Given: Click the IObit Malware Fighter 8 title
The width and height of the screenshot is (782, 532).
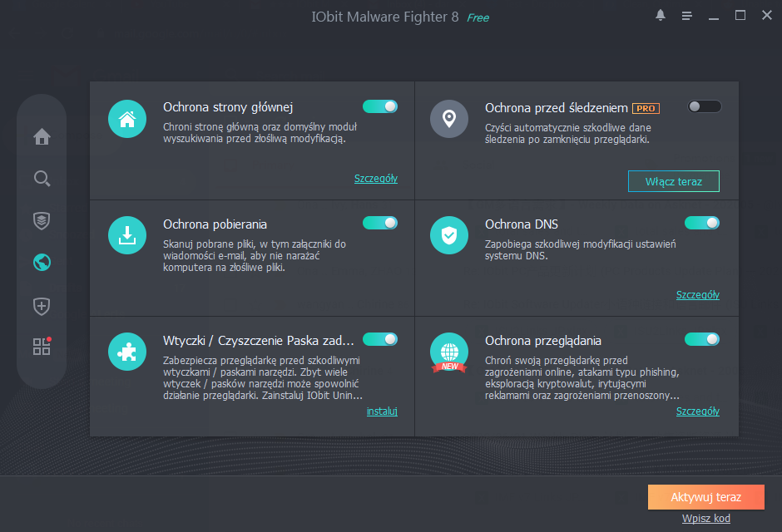Looking at the screenshot, I should pos(385,17).
